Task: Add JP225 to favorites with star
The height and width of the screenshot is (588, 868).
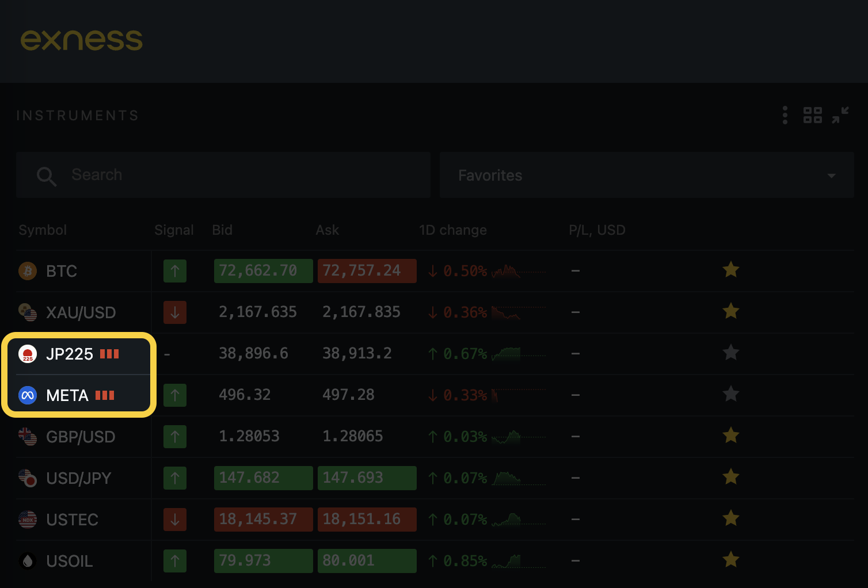Action: click(x=731, y=352)
